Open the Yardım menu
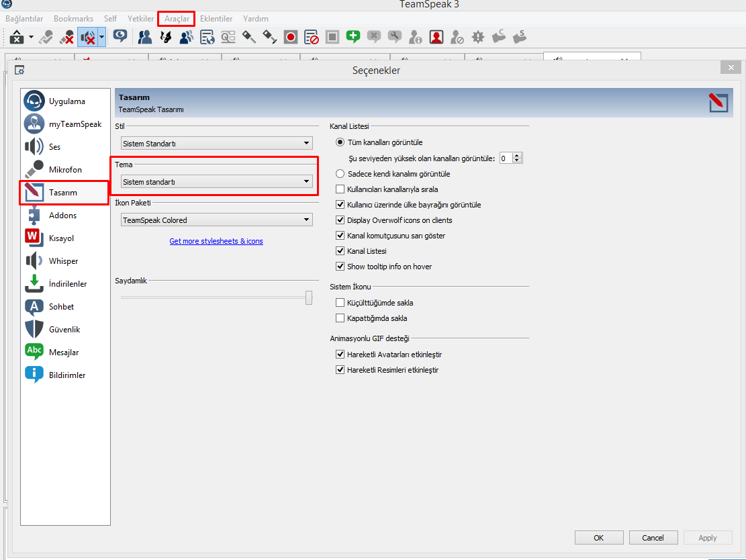The width and height of the screenshot is (746, 560). click(x=255, y=19)
